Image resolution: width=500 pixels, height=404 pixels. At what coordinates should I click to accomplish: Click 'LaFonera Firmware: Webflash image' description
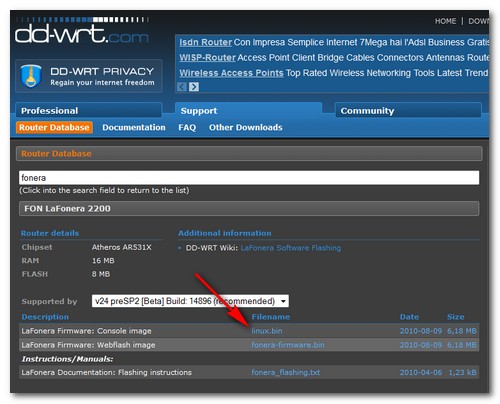(88, 345)
